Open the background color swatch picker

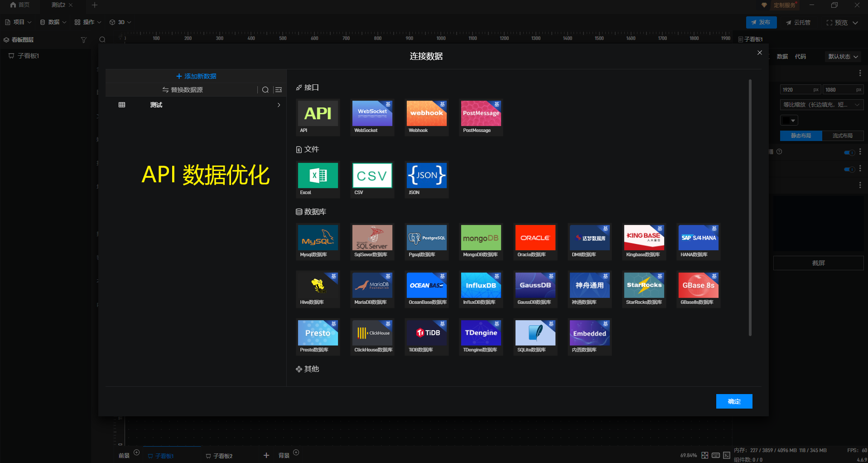tap(790, 120)
